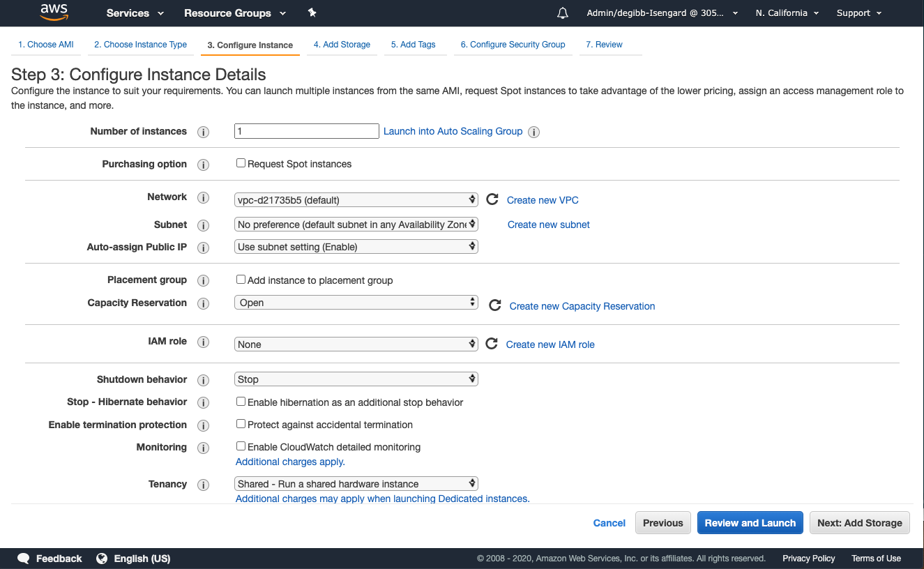Refresh the Network VPC list
This screenshot has height=569, width=924.
tap(492, 199)
